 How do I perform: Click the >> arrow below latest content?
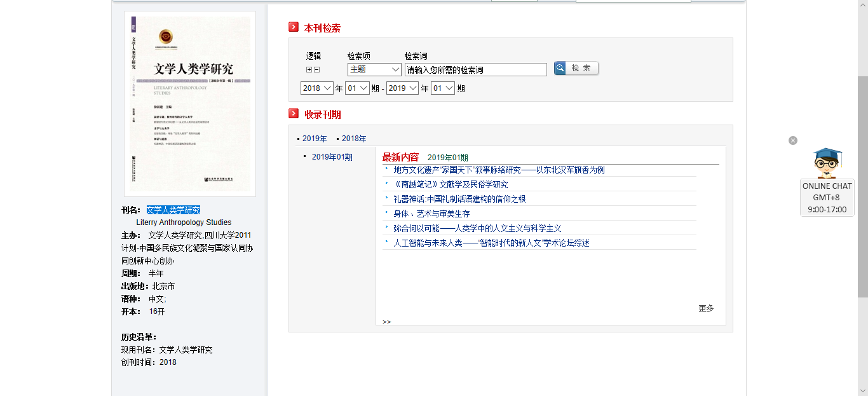(386, 322)
